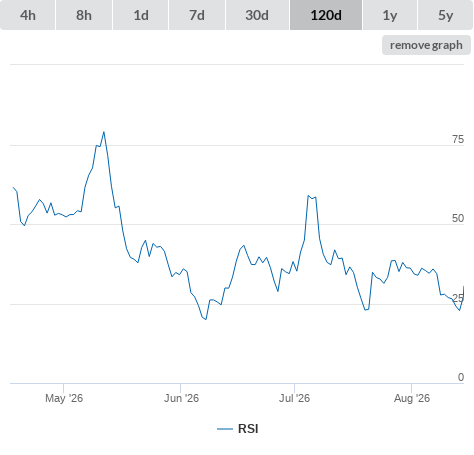Select the 4h time range tab
Image resolution: width=474 pixels, height=455 pixels.
[28, 15]
